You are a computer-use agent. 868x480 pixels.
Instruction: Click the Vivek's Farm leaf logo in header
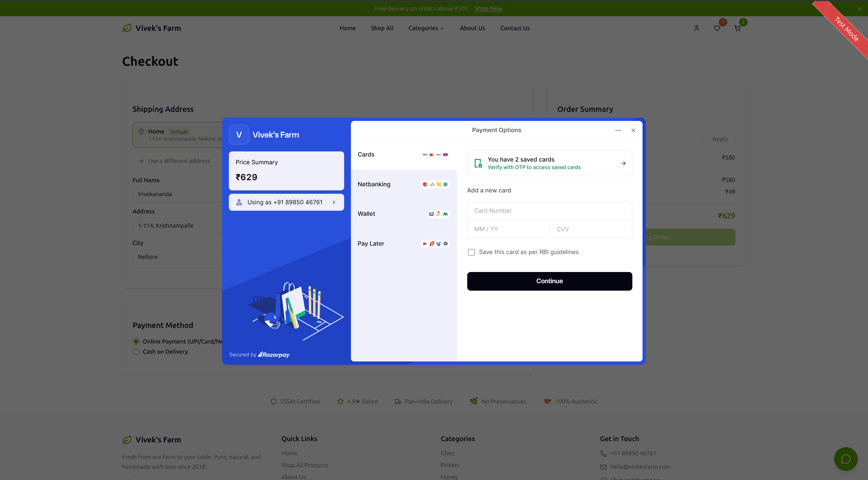click(127, 28)
